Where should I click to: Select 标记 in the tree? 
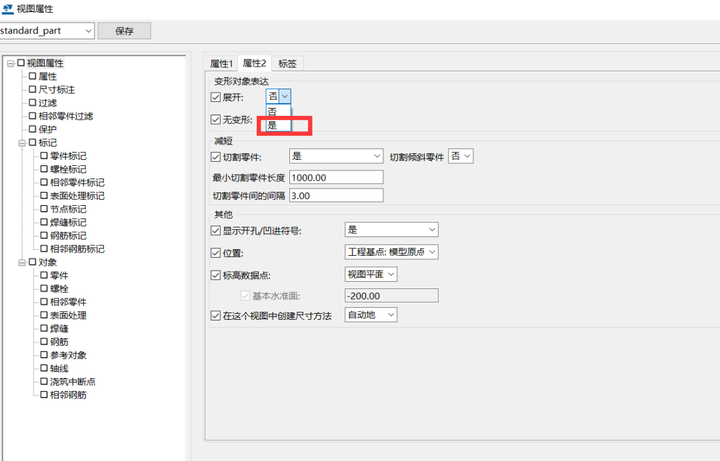point(48,143)
